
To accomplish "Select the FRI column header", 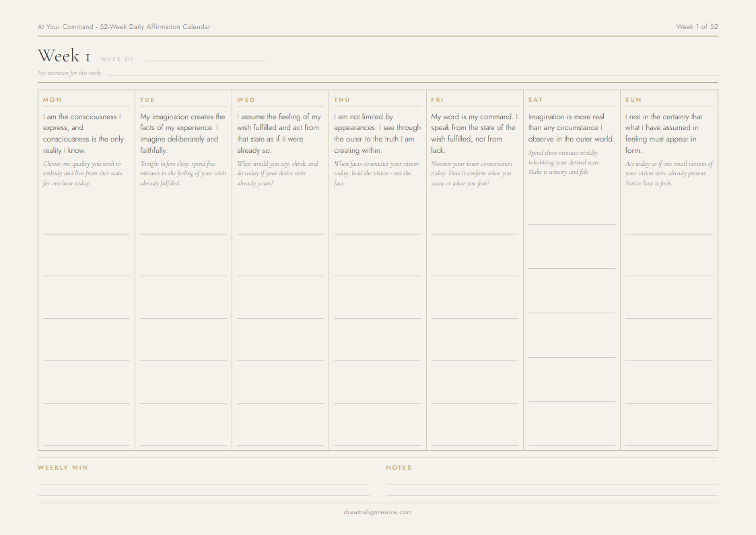I will click(438, 100).
